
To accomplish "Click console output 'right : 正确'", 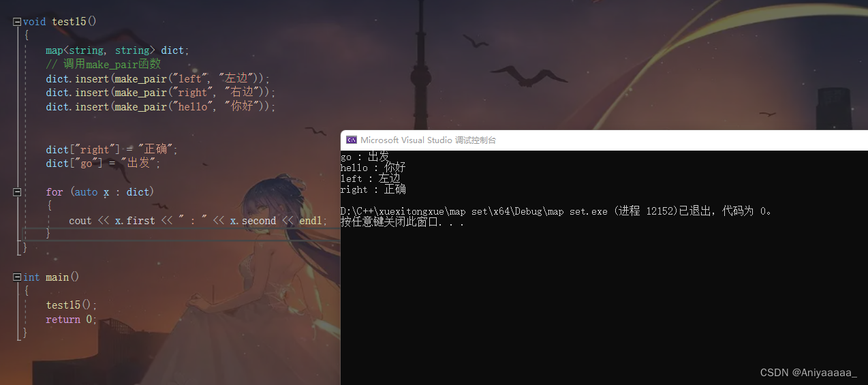I will [x=373, y=189].
